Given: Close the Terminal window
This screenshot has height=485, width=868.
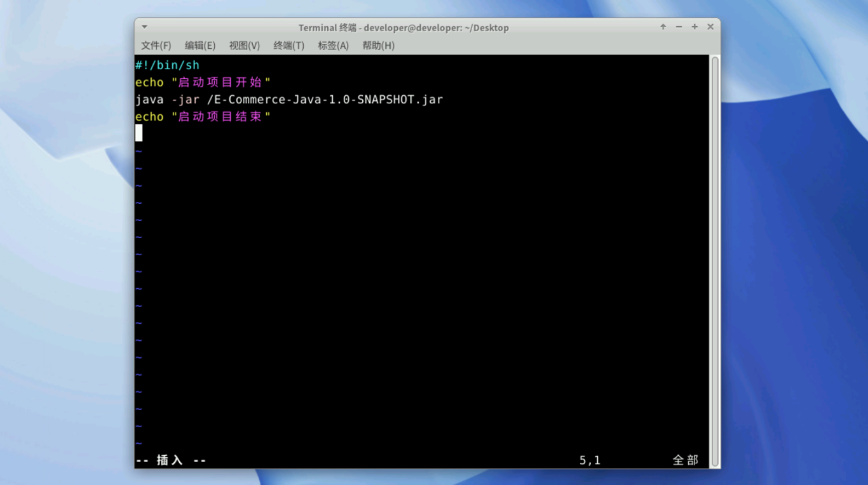Looking at the screenshot, I should point(710,27).
